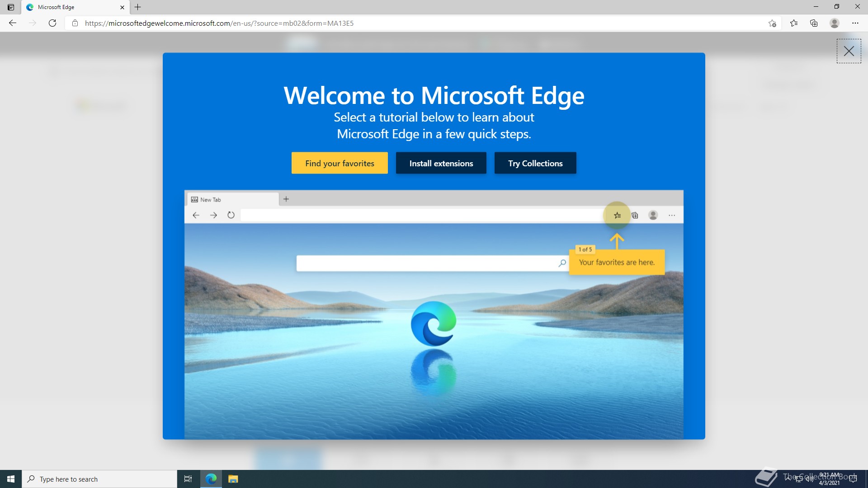Select the Microsoft Edge tab
Screen dimensions: 868x488
coord(68,7)
